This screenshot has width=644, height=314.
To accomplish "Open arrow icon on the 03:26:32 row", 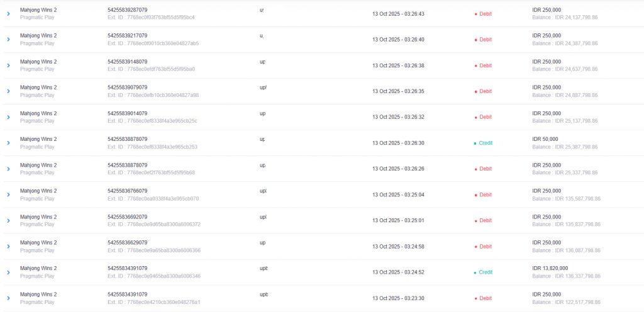I will pos(8,117).
